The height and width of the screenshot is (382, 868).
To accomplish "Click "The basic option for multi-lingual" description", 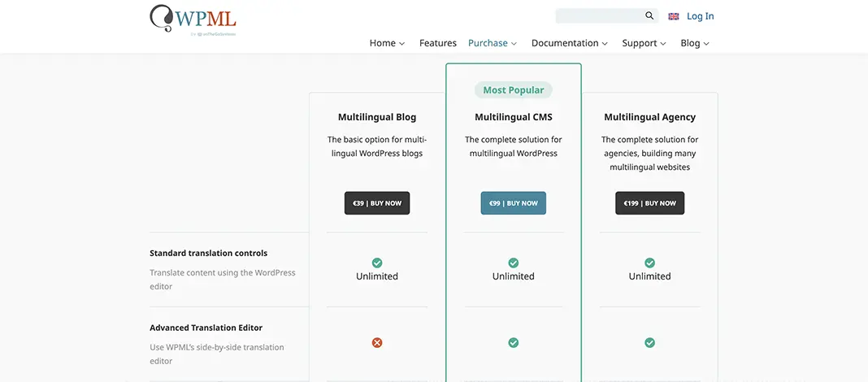I will click(x=377, y=146).
